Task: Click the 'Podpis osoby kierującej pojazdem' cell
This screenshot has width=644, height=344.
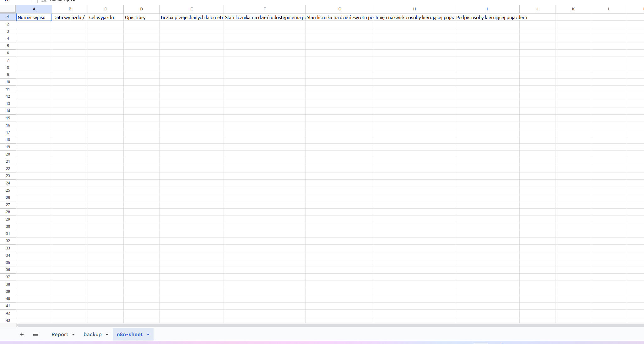Action: point(487,17)
